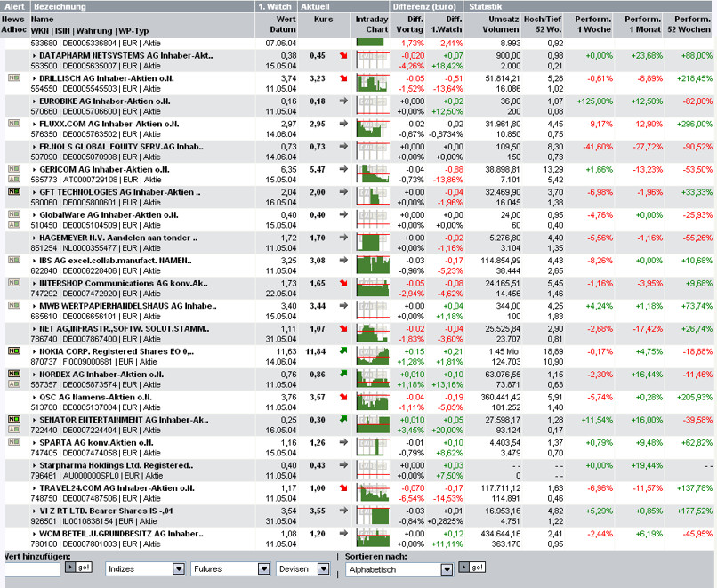Expand triangle before EUROBIKE AG
The height and width of the screenshot is (588, 717).
coord(35,101)
